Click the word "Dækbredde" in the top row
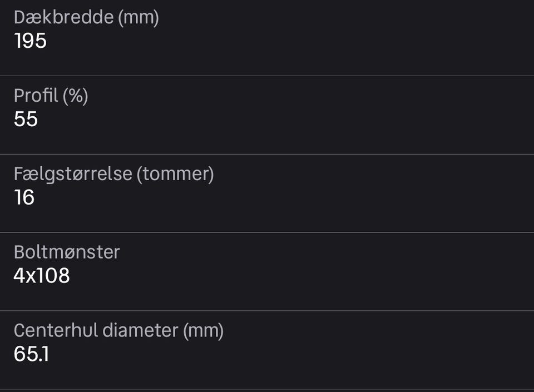The height and width of the screenshot is (392, 534). 63,18
